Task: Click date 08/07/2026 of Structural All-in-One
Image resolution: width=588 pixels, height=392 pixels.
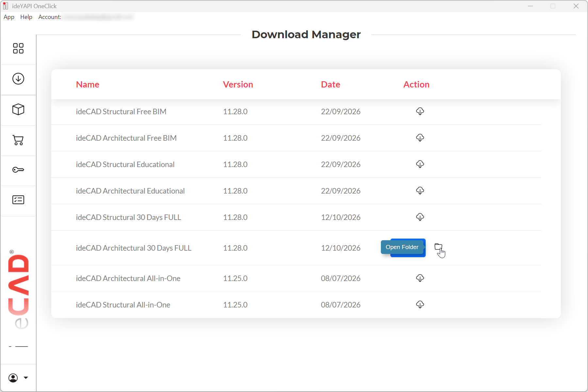Action: (341, 305)
